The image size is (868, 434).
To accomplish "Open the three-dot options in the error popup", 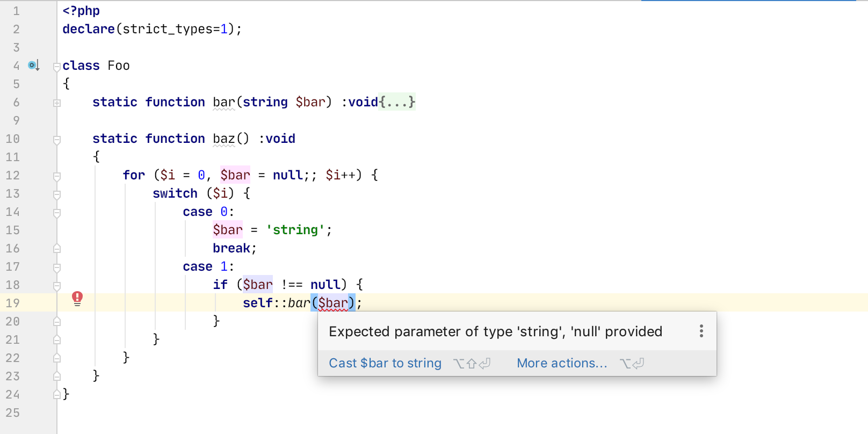I will point(701,331).
